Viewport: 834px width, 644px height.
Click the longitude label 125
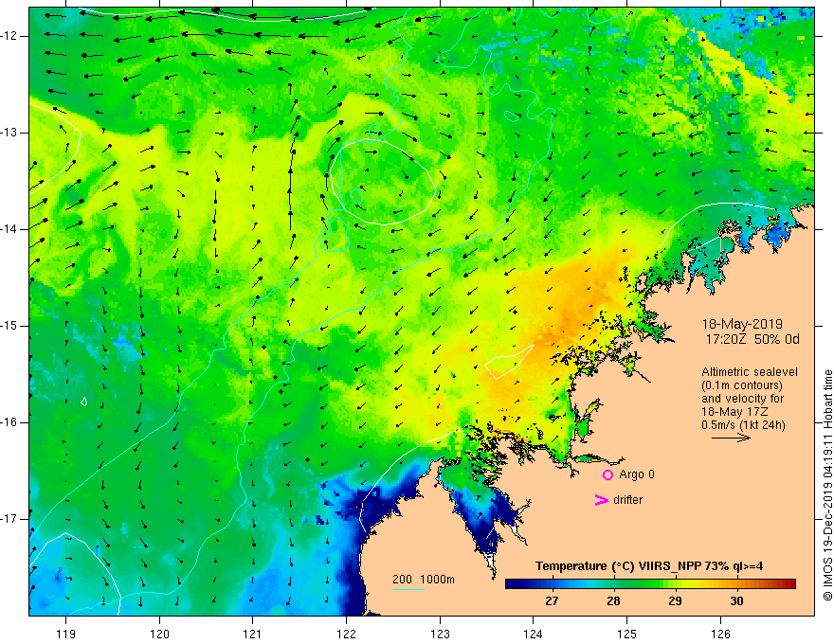point(626,634)
